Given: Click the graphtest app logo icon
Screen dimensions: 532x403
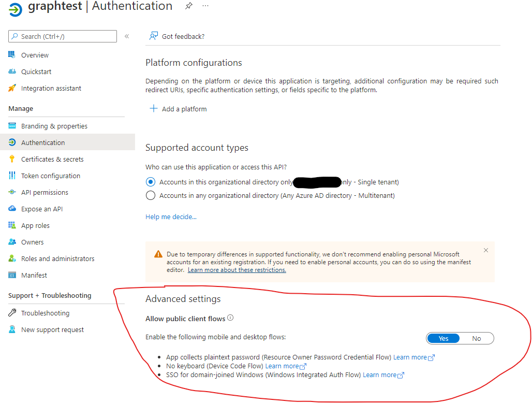Looking at the screenshot, I should 16,9.
